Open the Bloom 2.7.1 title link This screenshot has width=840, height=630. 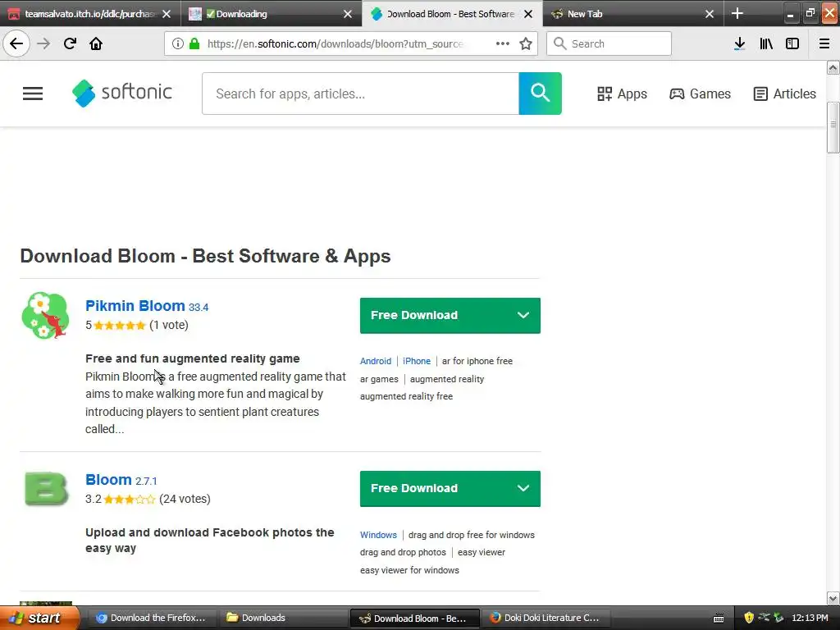tap(108, 479)
